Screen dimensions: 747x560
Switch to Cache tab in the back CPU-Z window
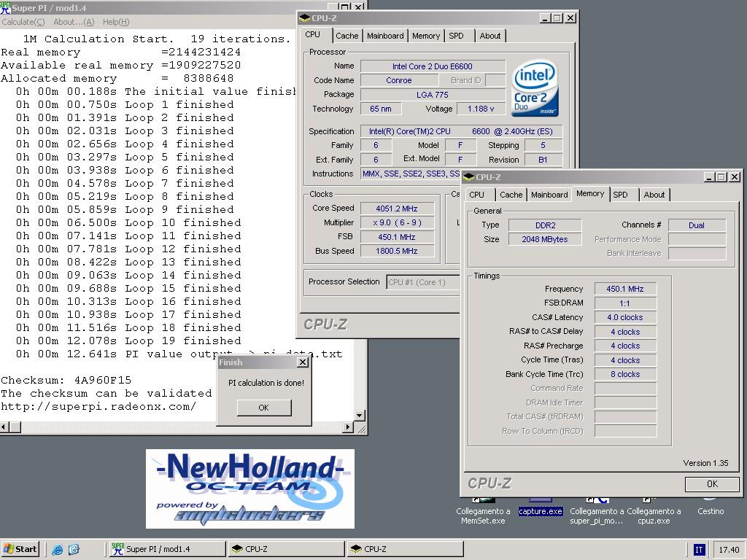[x=347, y=36]
